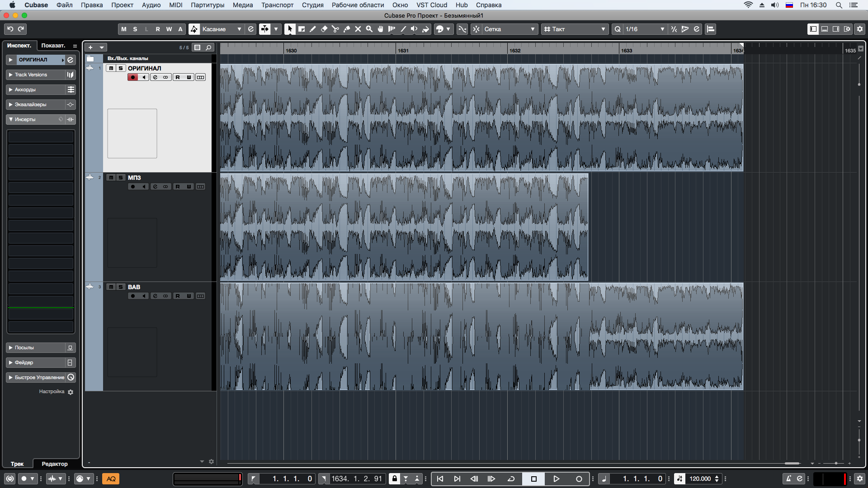Solo the ВАВ track
Image resolution: width=868 pixels, height=488 pixels.
click(121, 287)
